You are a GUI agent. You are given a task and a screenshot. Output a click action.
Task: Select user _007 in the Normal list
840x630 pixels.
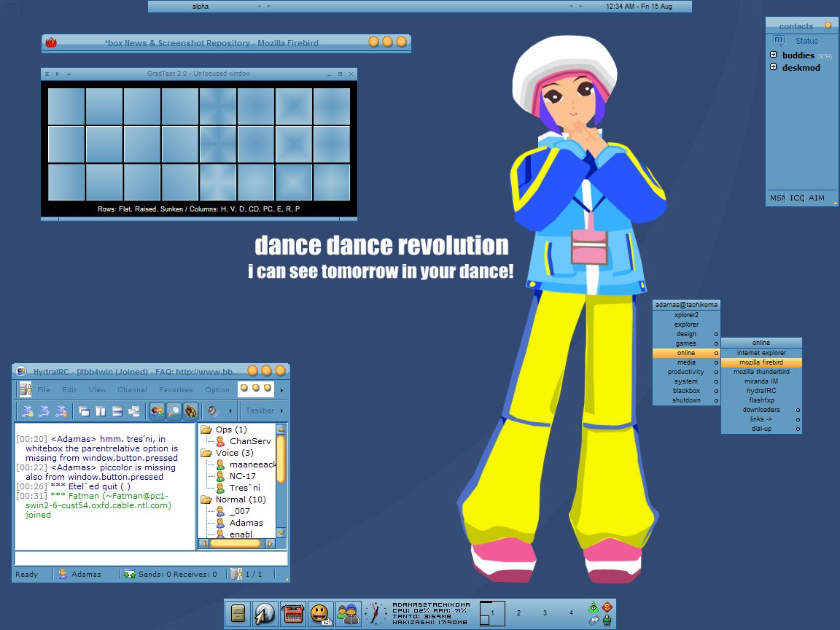[239, 511]
